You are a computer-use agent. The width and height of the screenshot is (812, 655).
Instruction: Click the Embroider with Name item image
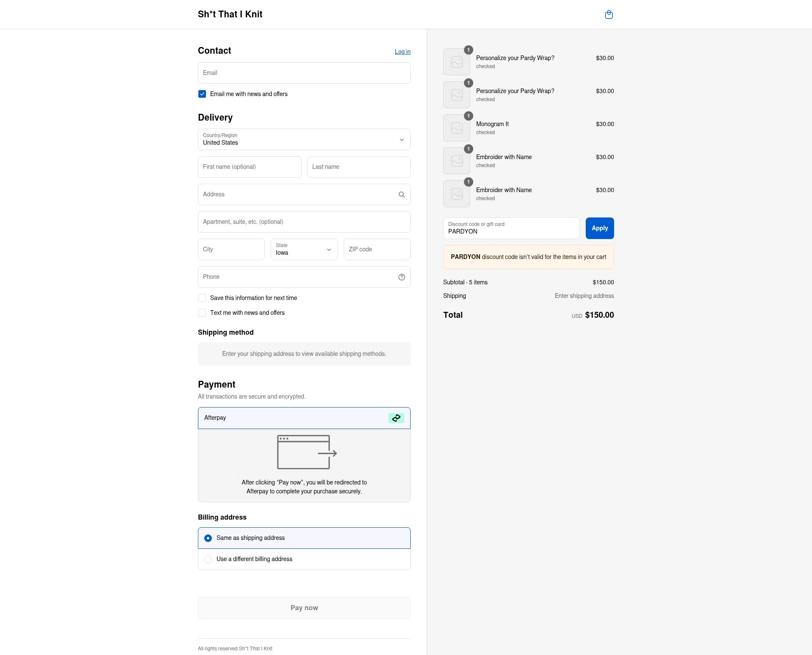tap(456, 160)
